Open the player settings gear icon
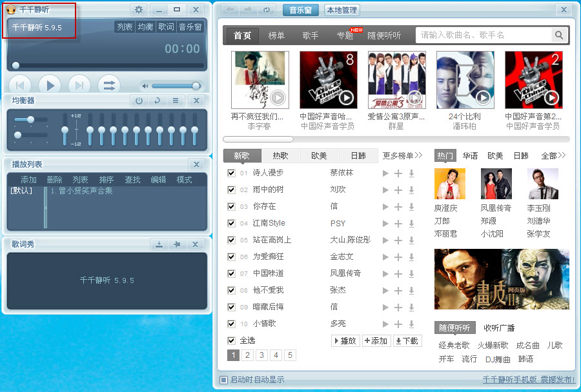Image resolution: width=581 pixels, height=392 pixels. (139, 10)
